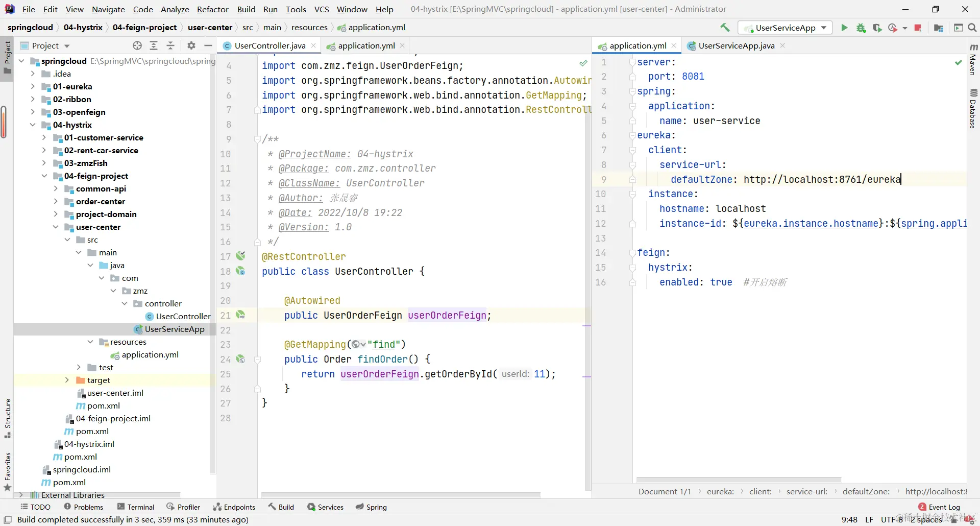Expand all nodes in Project panel
The image size is (980, 526).
154,45
